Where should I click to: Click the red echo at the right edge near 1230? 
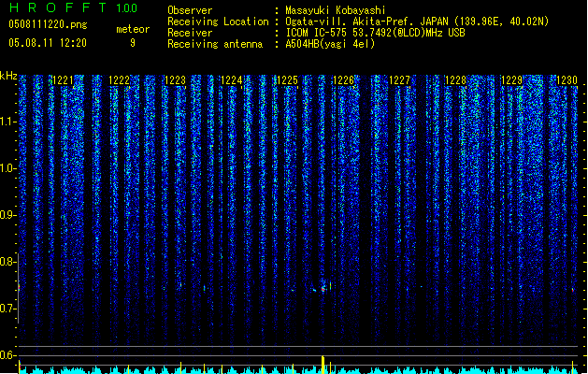(x=573, y=290)
